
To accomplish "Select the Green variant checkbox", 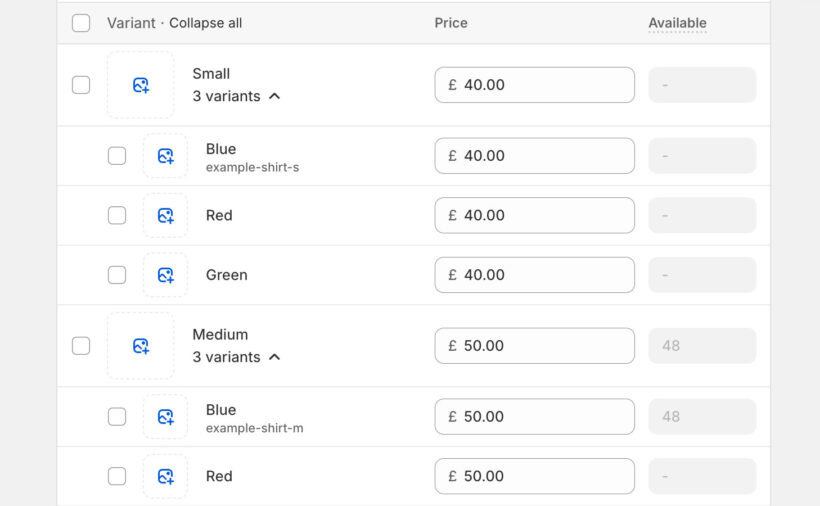I will (x=117, y=275).
